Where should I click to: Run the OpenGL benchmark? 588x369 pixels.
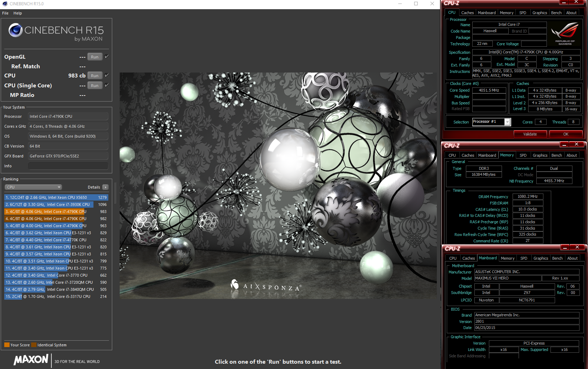pos(95,57)
